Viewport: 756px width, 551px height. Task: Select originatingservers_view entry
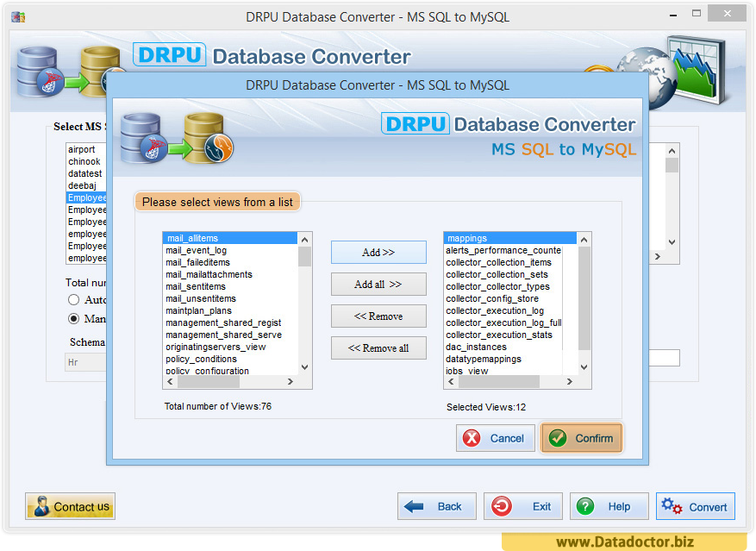tap(230, 347)
